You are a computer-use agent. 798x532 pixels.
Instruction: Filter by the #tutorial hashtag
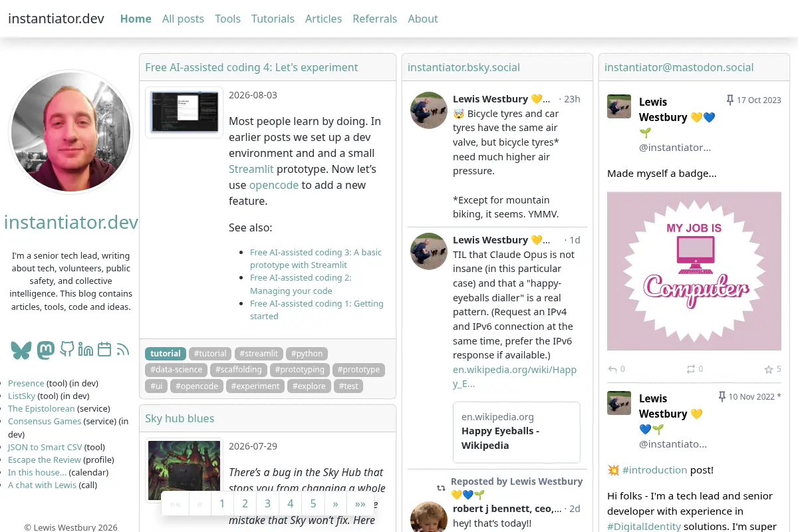pyautogui.click(x=210, y=354)
